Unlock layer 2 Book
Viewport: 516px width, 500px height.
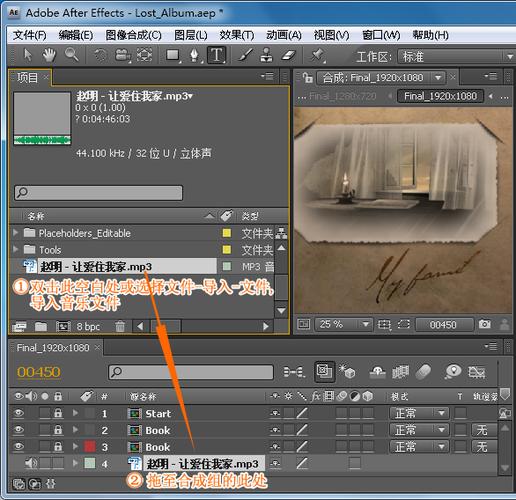tap(58, 430)
